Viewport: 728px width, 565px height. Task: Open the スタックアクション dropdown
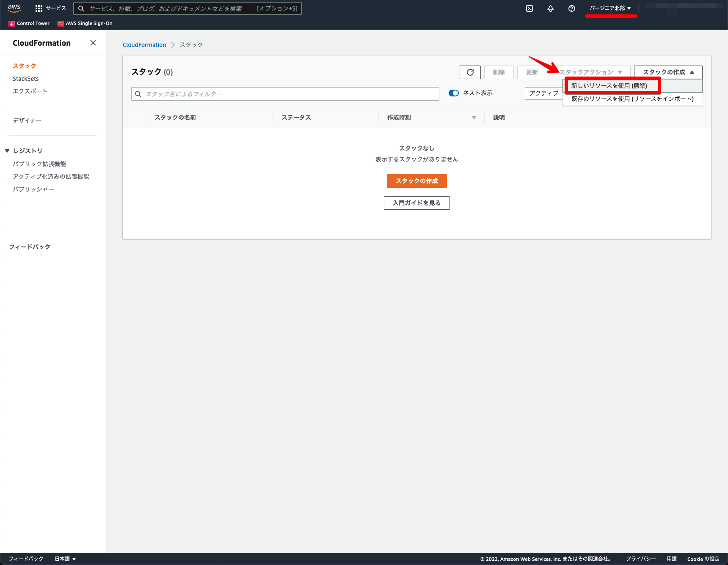coord(591,72)
